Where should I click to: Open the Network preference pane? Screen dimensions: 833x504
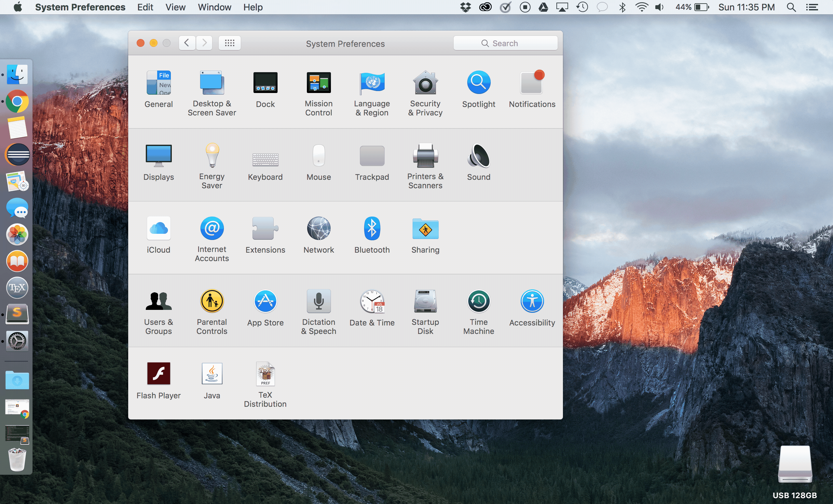click(x=319, y=235)
